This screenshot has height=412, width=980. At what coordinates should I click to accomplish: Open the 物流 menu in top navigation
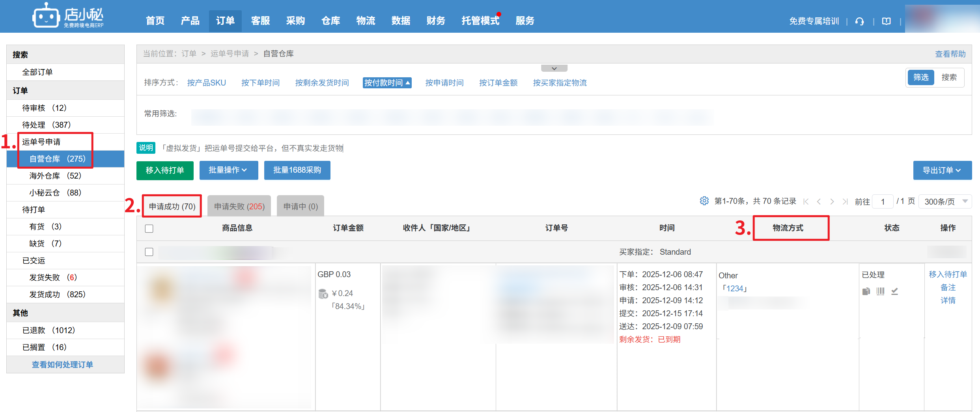coord(366,21)
